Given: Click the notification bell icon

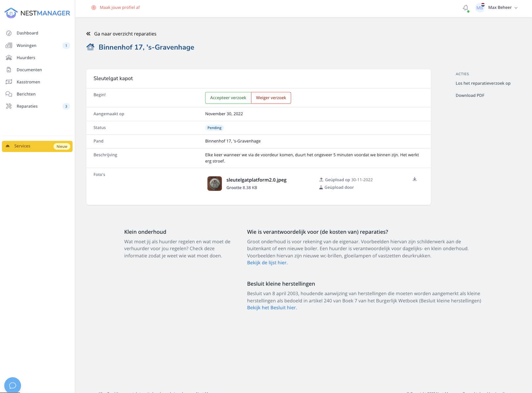Looking at the screenshot, I should click(465, 8).
